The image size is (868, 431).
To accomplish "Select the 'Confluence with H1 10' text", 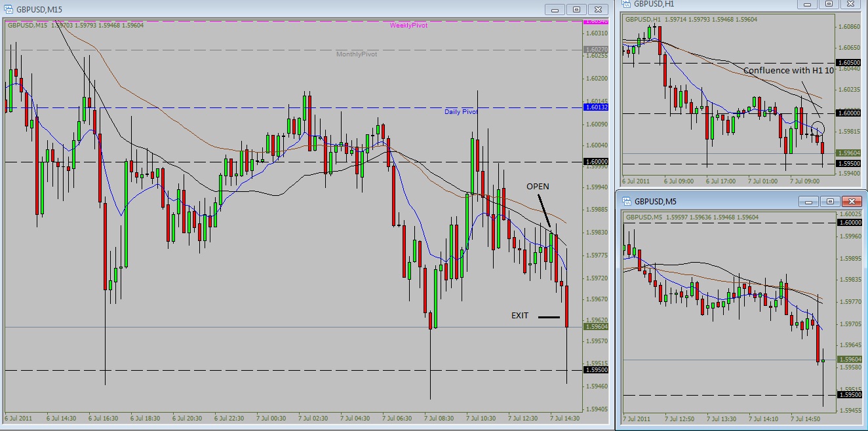I will (788, 70).
